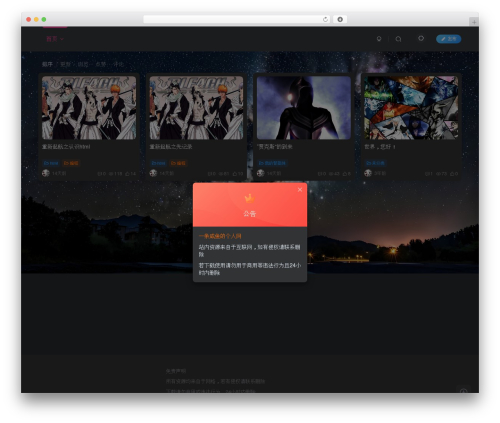Click the 免责声明 footer heading
The height and width of the screenshot is (423, 500).
tap(176, 371)
